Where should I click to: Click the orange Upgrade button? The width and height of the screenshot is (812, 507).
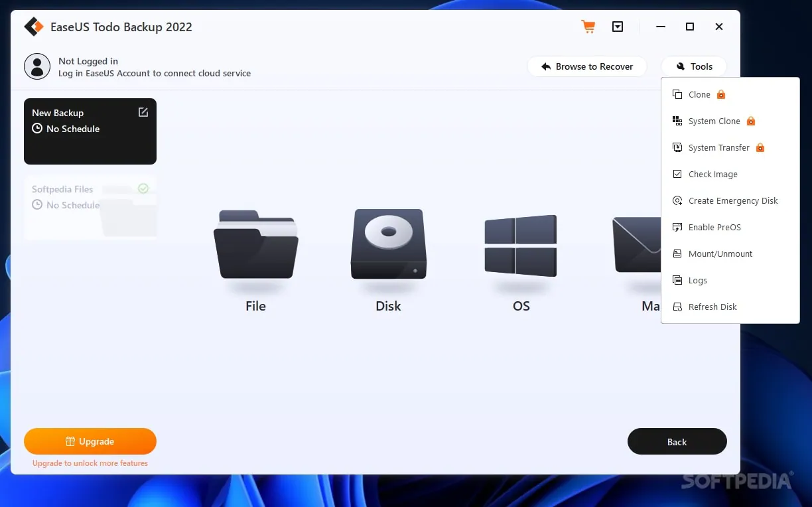pyautogui.click(x=90, y=441)
